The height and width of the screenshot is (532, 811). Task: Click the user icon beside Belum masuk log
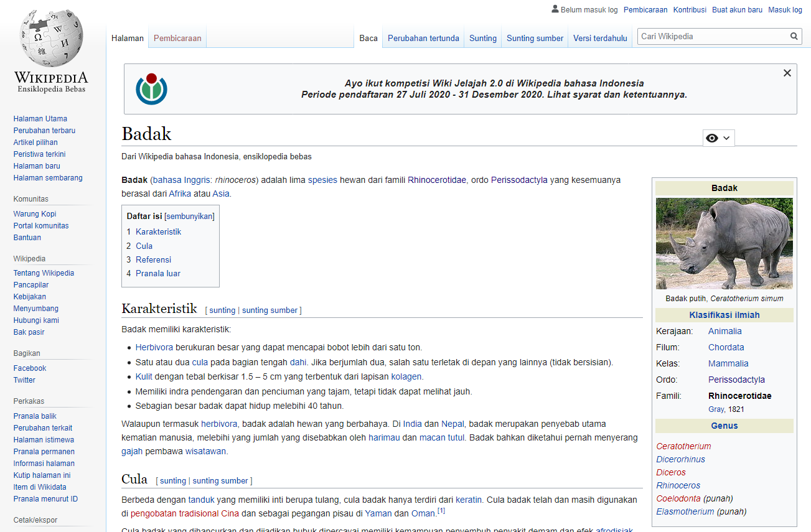click(555, 9)
